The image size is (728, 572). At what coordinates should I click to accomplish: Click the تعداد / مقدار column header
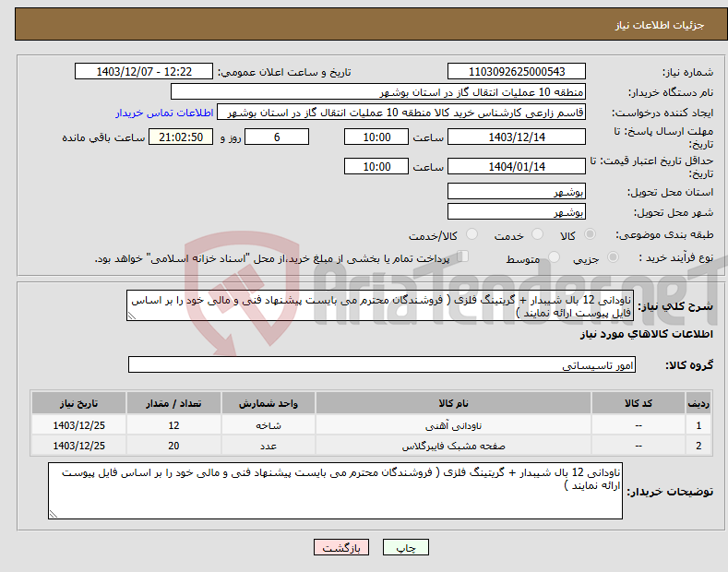(173, 403)
